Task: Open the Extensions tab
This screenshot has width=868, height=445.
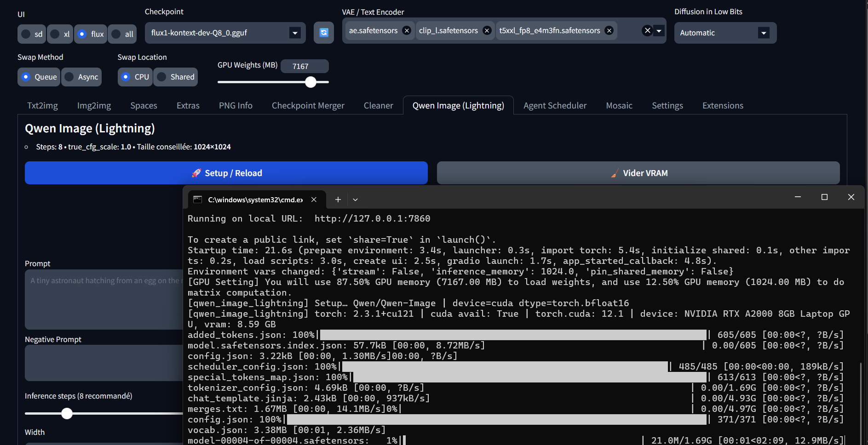Action: [723, 105]
